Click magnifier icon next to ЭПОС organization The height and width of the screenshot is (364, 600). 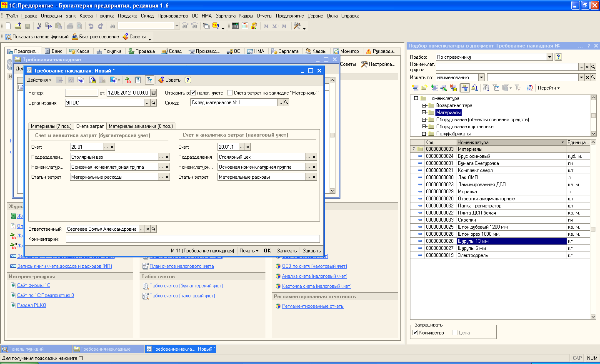[154, 103]
